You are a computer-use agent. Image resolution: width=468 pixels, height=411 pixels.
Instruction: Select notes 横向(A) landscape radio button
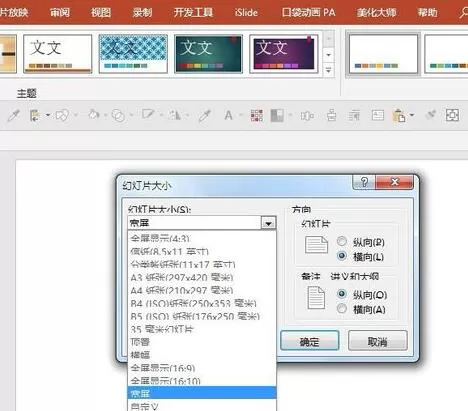point(342,309)
